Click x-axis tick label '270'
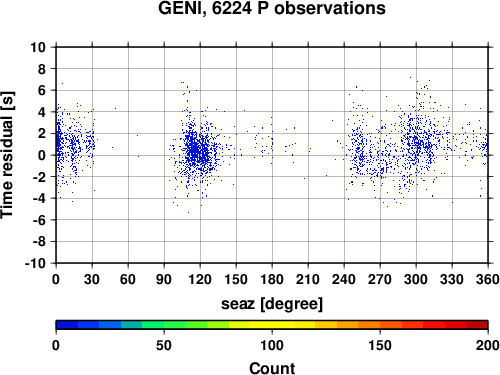The height and width of the screenshot is (375, 500). click(x=380, y=279)
